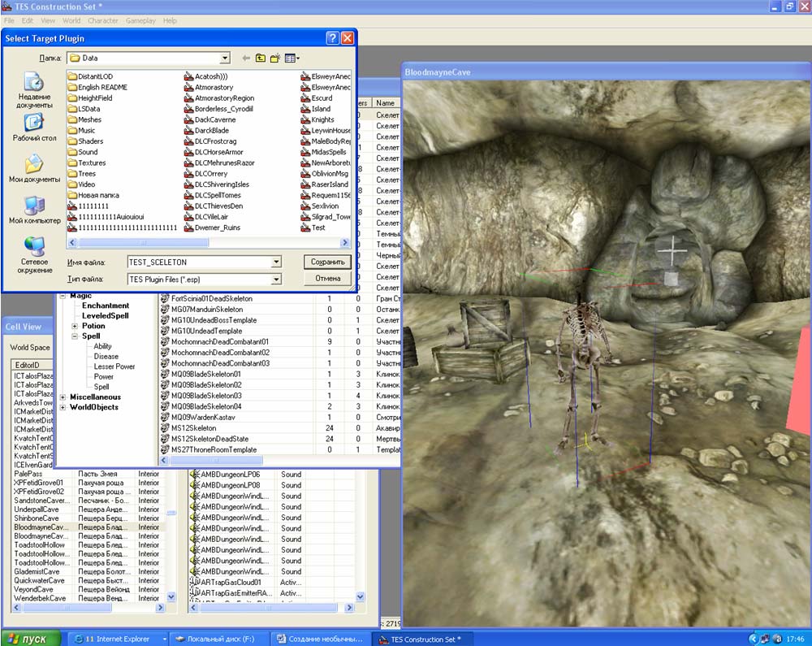Open Recent Documents shortcut in save dialog
This screenshot has width=812, height=646.
pyautogui.click(x=34, y=89)
